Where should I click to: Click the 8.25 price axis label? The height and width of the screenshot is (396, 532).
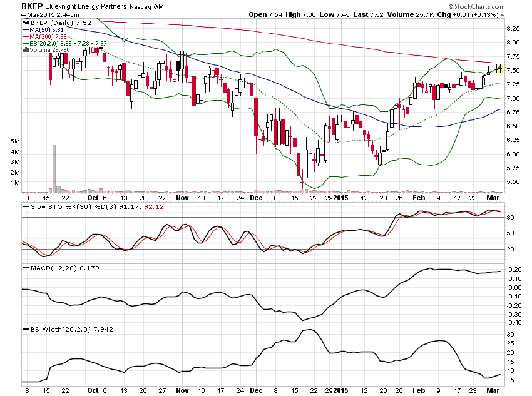pos(513,29)
